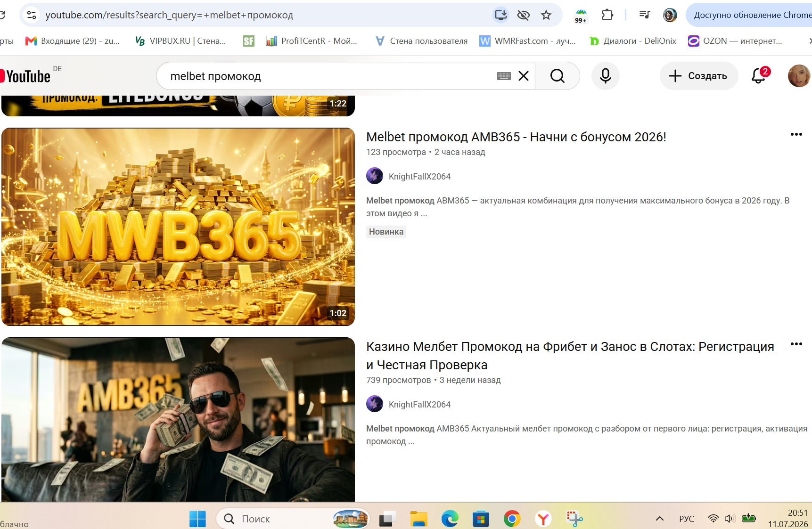
Task: Open the clock and date 20:51
Action: pyautogui.click(x=788, y=518)
